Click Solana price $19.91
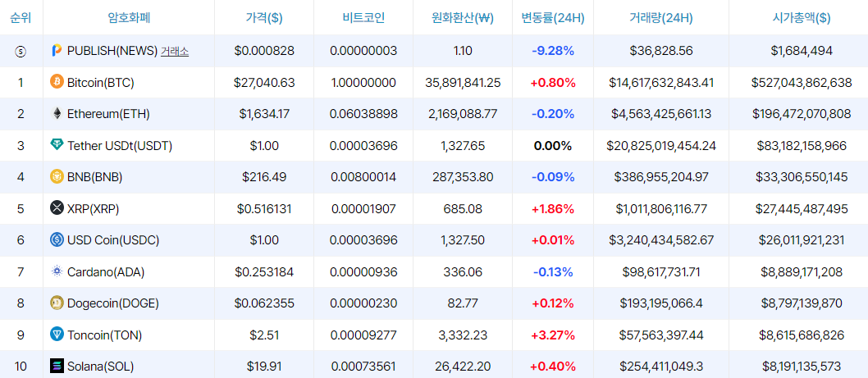 (264, 366)
